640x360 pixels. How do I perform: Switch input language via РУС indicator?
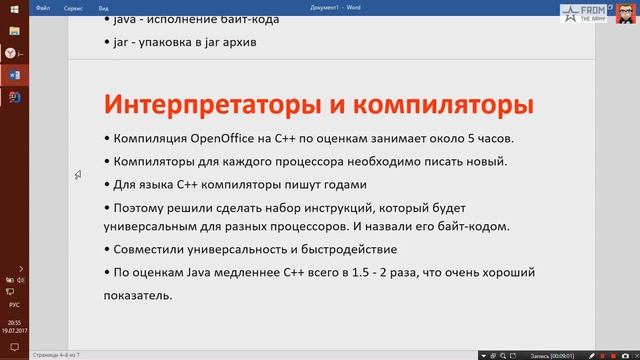(x=14, y=305)
